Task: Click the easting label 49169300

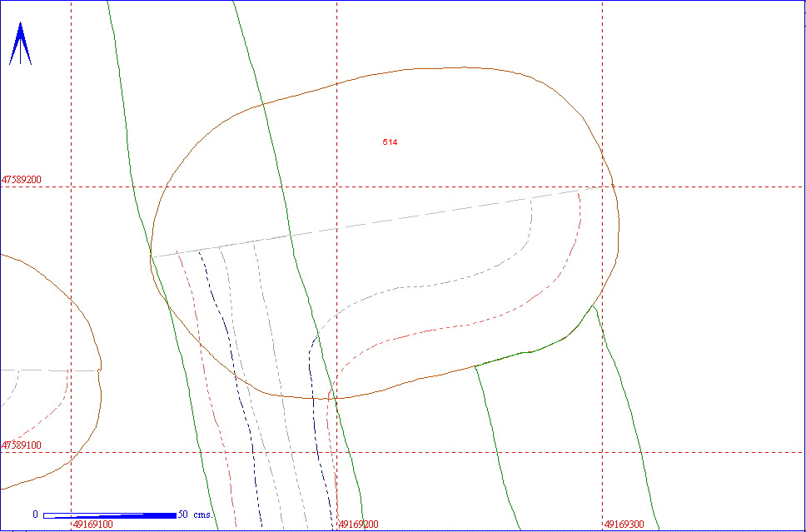Action: point(624,525)
